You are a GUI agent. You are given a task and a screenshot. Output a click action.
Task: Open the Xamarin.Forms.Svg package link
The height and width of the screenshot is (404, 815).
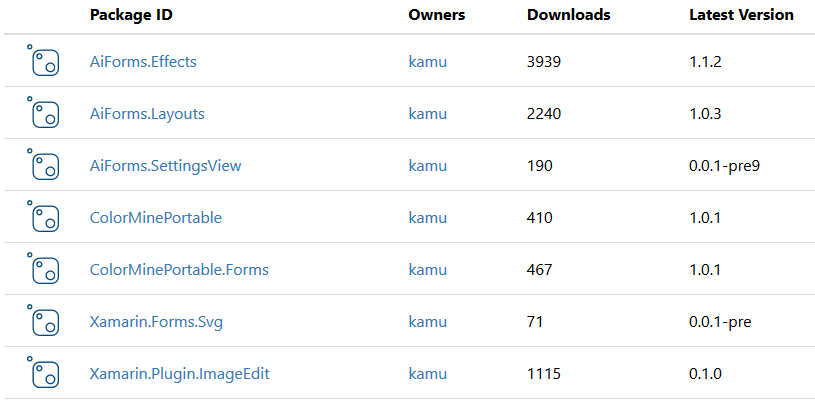coord(156,322)
